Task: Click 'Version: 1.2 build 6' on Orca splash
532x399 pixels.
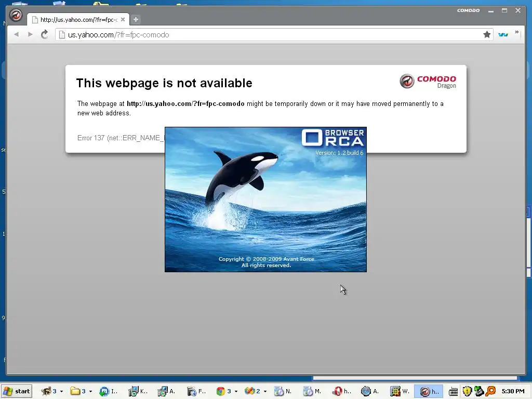Action: click(339, 153)
